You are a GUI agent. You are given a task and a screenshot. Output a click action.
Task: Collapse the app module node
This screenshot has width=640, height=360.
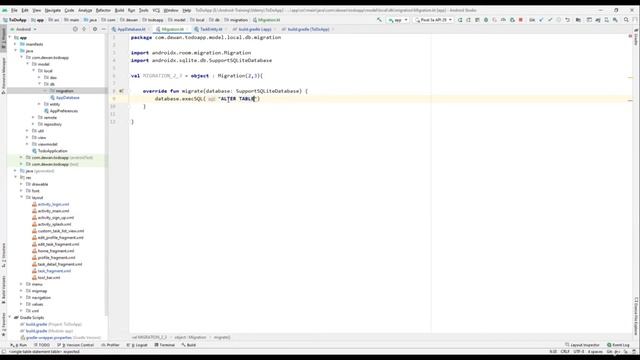tap(10, 38)
